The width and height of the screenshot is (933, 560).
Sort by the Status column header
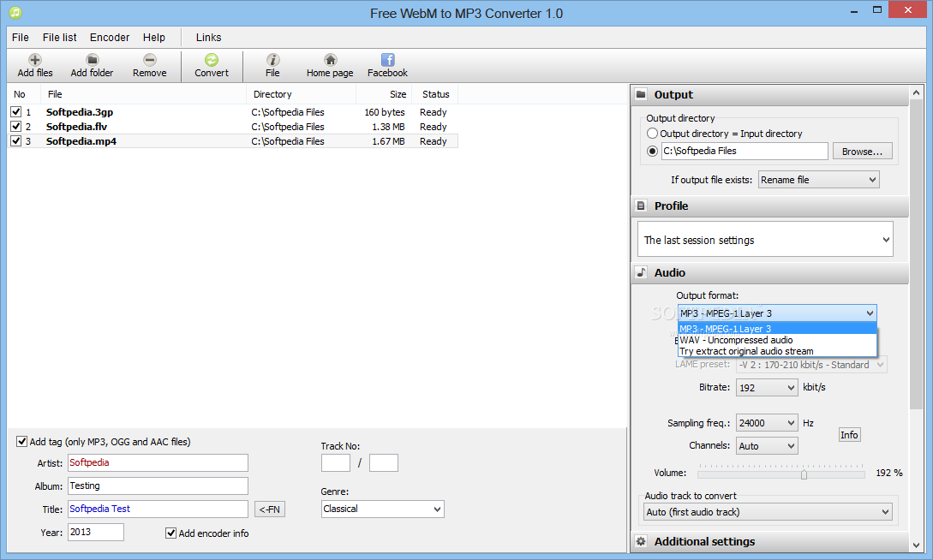(x=435, y=94)
